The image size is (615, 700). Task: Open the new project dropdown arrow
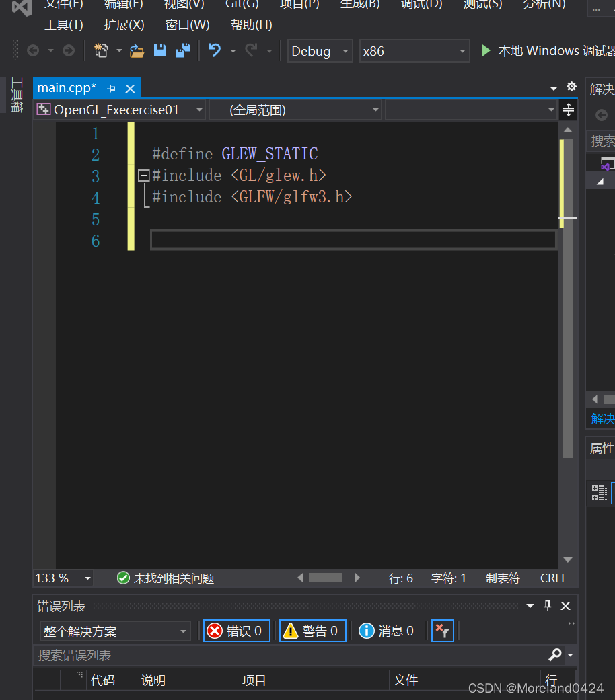[x=119, y=51]
